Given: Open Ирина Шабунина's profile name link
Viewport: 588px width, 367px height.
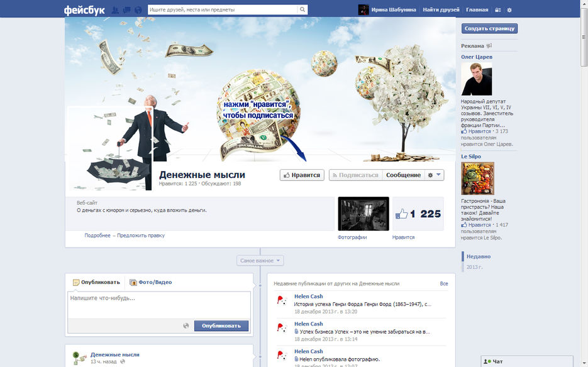Looking at the screenshot, I should point(394,10).
